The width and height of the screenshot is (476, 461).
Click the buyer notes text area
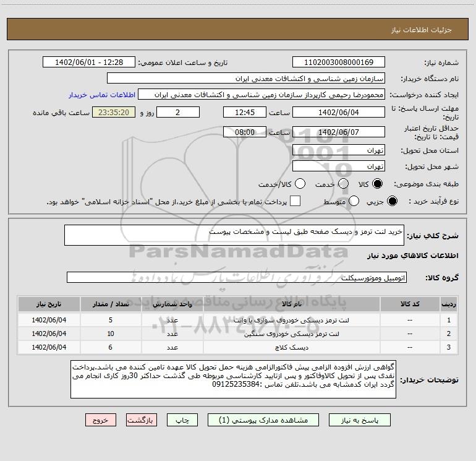(233, 379)
